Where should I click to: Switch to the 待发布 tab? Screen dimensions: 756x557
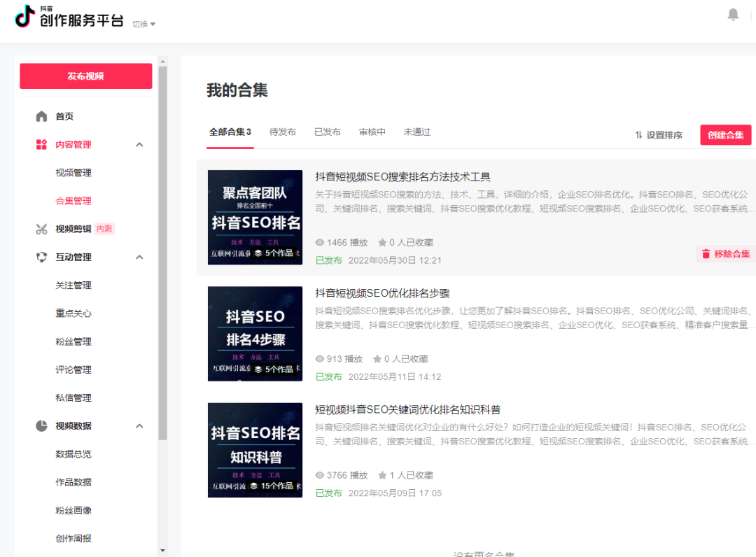[x=283, y=132]
